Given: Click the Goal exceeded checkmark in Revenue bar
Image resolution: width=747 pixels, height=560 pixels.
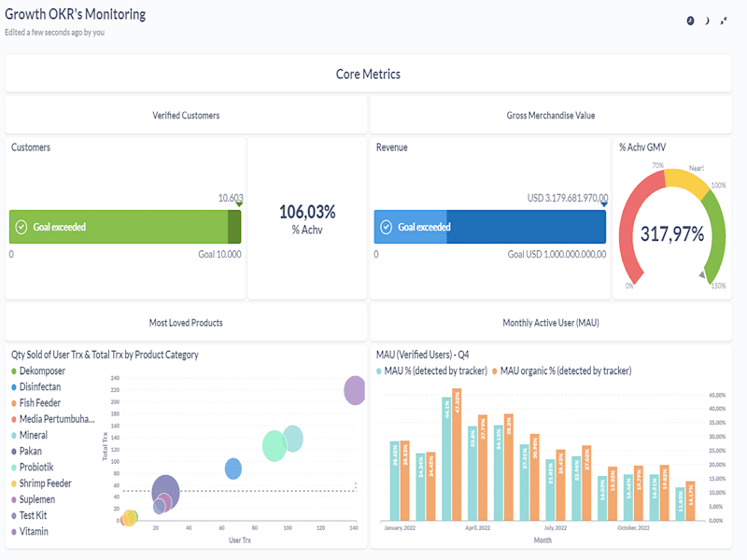Looking at the screenshot, I should tap(387, 227).
